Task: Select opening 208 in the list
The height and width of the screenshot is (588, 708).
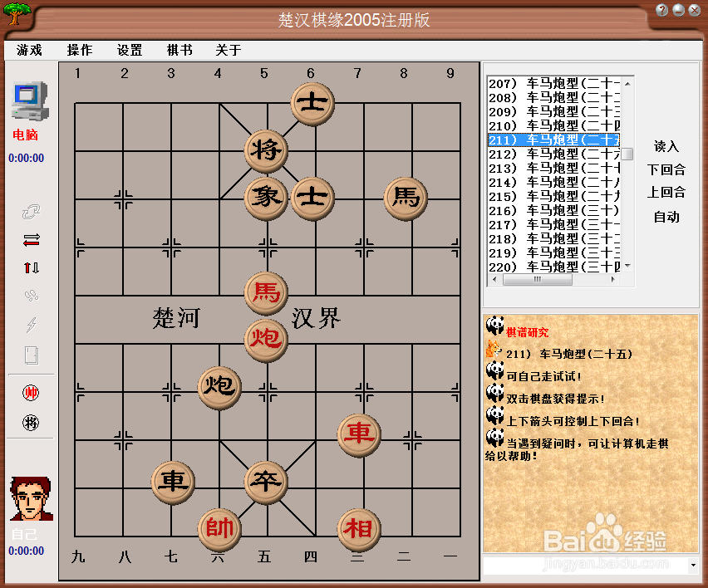Action: [558, 99]
